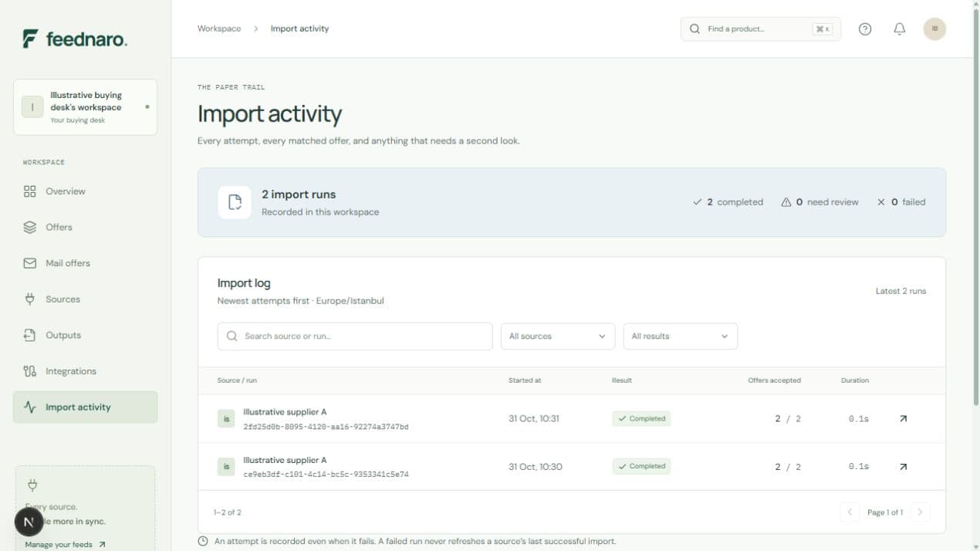The width and height of the screenshot is (980, 551).
Task: Click the feednaro logo
Action: (75, 39)
